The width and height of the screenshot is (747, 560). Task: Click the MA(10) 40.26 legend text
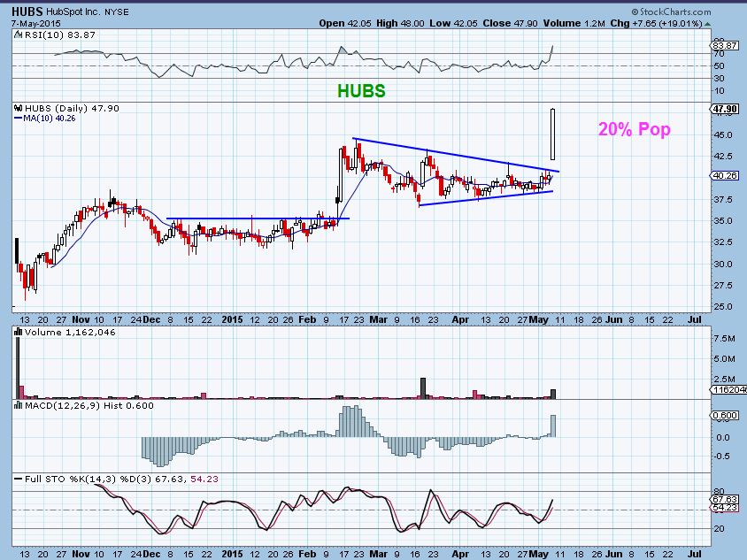pos(50,118)
